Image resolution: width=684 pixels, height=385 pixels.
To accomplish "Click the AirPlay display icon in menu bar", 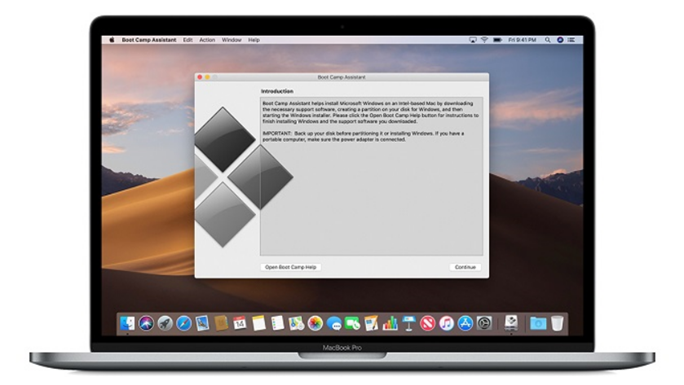I will (x=472, y=40).
